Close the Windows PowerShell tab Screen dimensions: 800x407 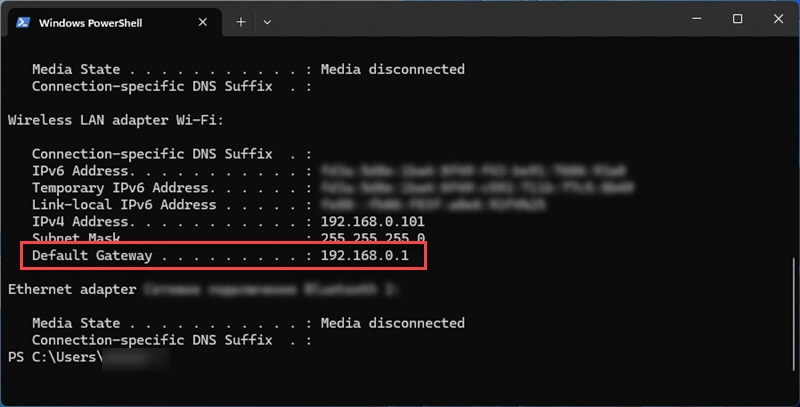point(203,22)
